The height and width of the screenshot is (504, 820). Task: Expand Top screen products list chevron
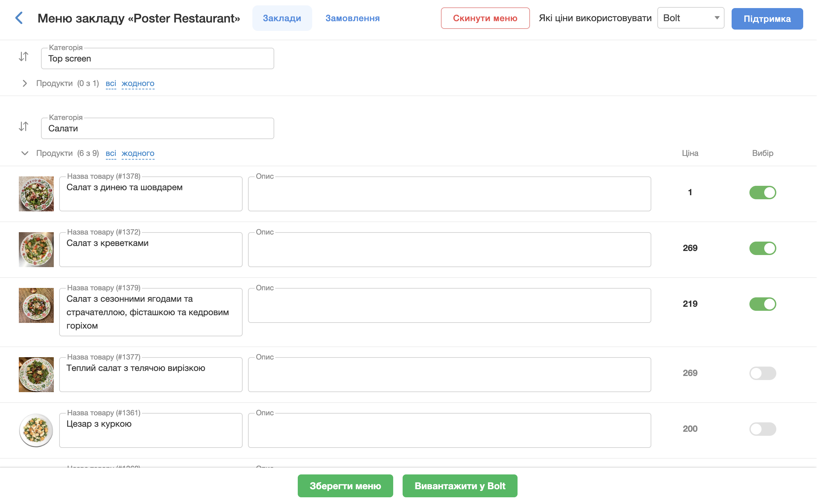(x=25, y=83)
